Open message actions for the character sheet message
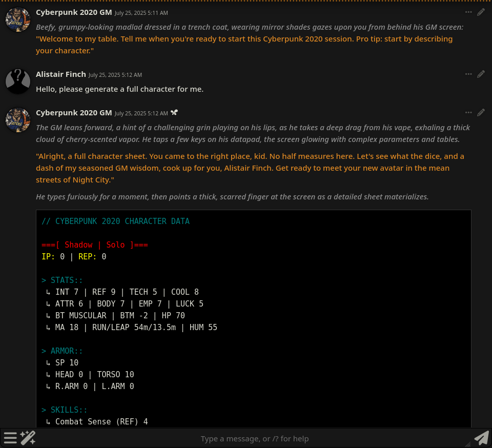Image resolution: width=492 pixels, height=448 pixels. coord(468,112)
